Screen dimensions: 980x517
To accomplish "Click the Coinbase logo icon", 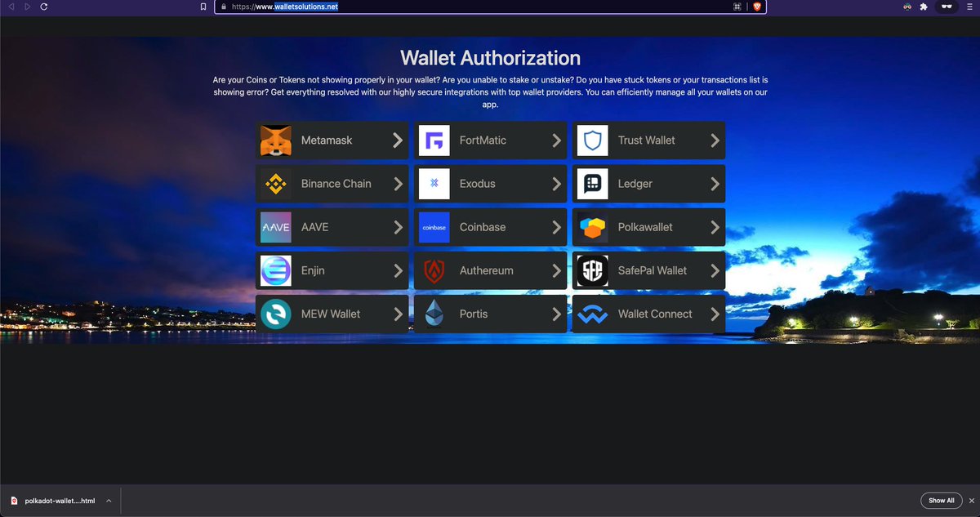I will click(434, 227).
